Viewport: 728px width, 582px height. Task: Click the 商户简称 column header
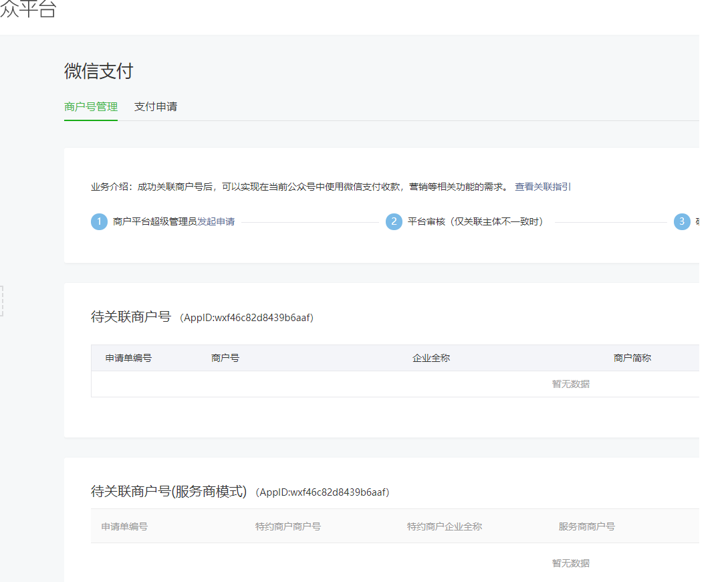pyautogui.click(x=632, y=358)
